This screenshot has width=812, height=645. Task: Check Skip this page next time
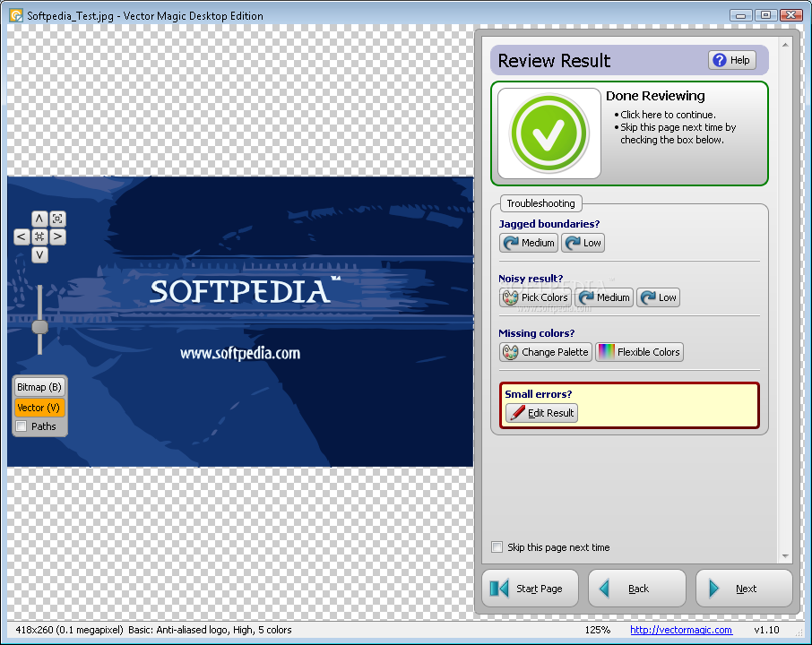click(497, 547)
